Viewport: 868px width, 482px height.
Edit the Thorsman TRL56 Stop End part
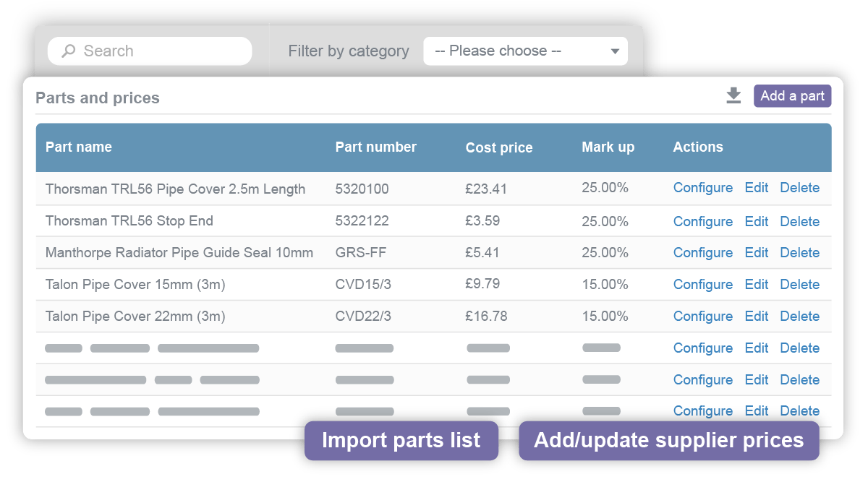click(x=756, y=221)
